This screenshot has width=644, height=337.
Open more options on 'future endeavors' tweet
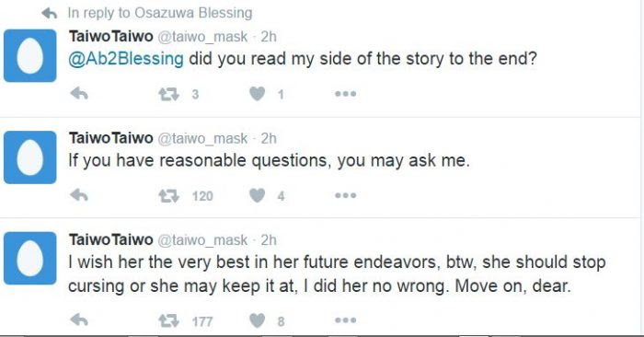(x=345, y=320)
